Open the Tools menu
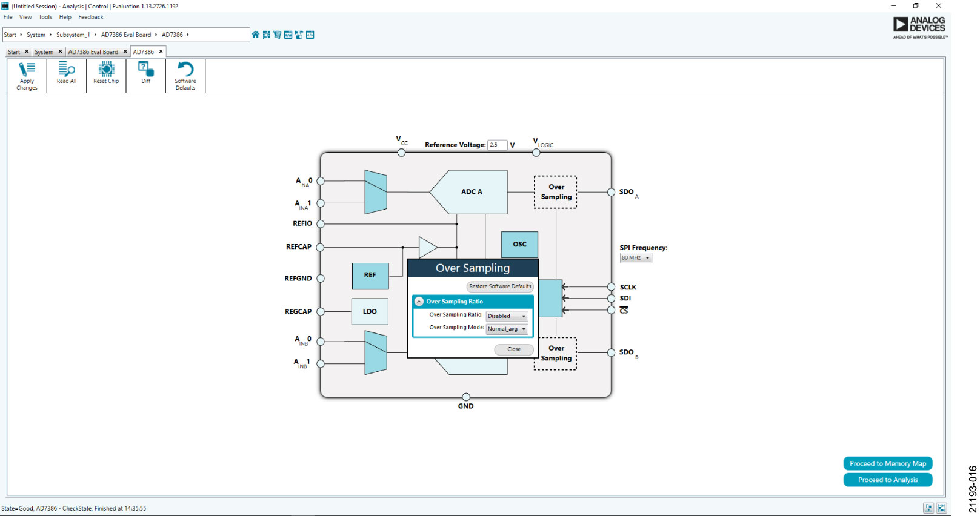The width and height of the screenshot is (980, 516). point(45,17)
